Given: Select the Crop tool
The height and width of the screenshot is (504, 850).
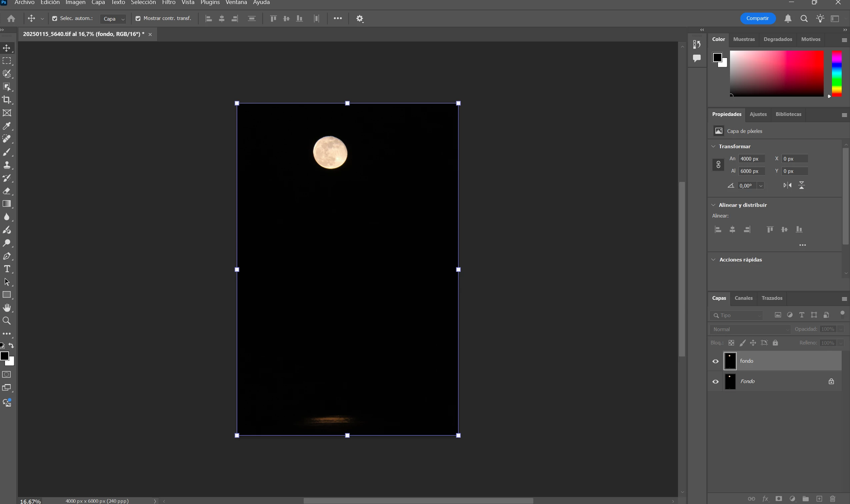Looking at the screenshot, I should coord(6,100).
